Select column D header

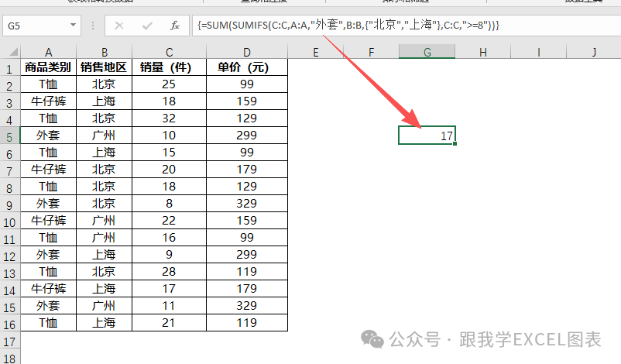click(x=247, y=52)
